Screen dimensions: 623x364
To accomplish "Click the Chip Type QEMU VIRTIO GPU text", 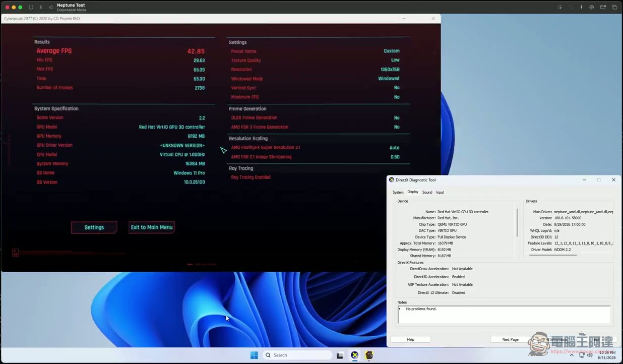I will [x=452, y=224].
